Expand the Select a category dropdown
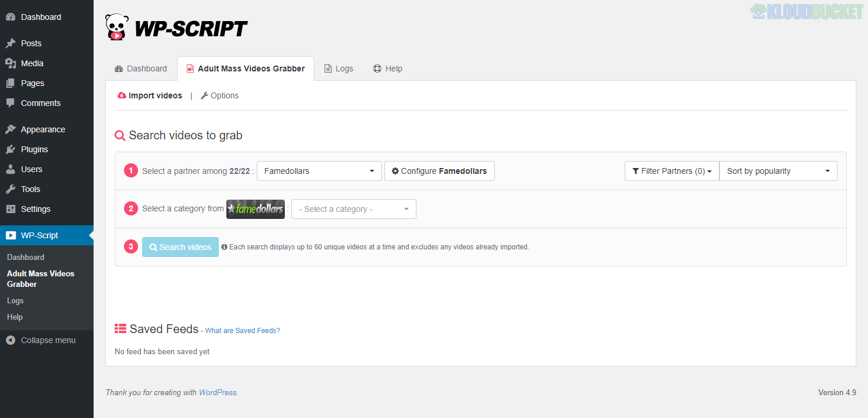Screen dimensions: 868x418 [353, 209]
